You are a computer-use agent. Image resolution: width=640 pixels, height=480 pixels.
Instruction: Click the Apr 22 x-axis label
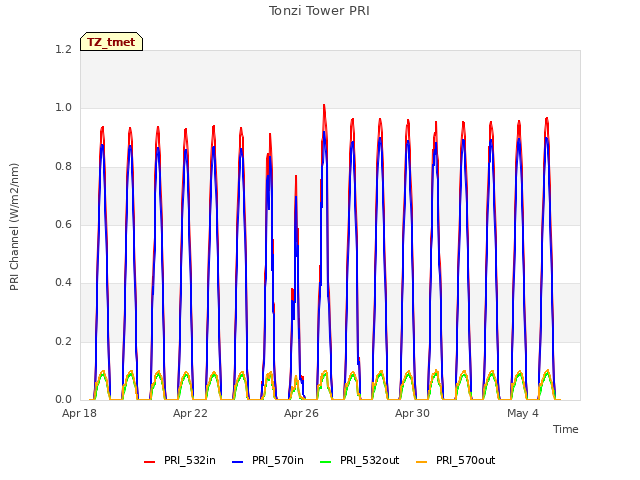point(190,413)
